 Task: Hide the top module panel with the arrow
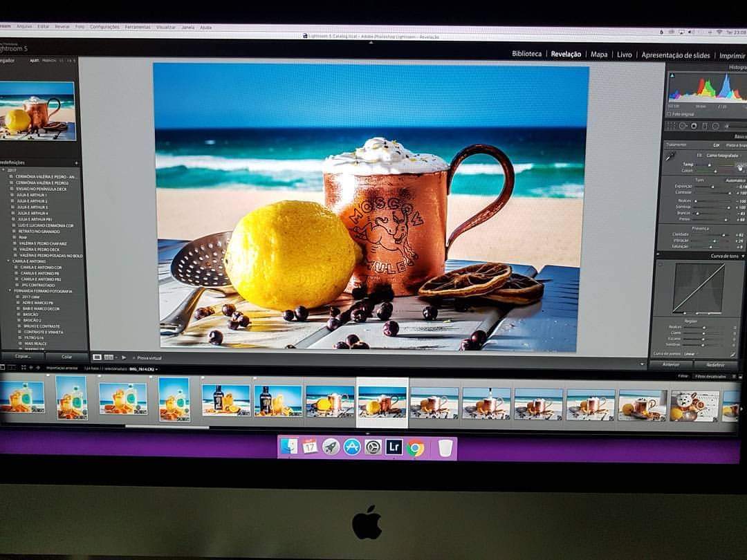click(371, 42)
